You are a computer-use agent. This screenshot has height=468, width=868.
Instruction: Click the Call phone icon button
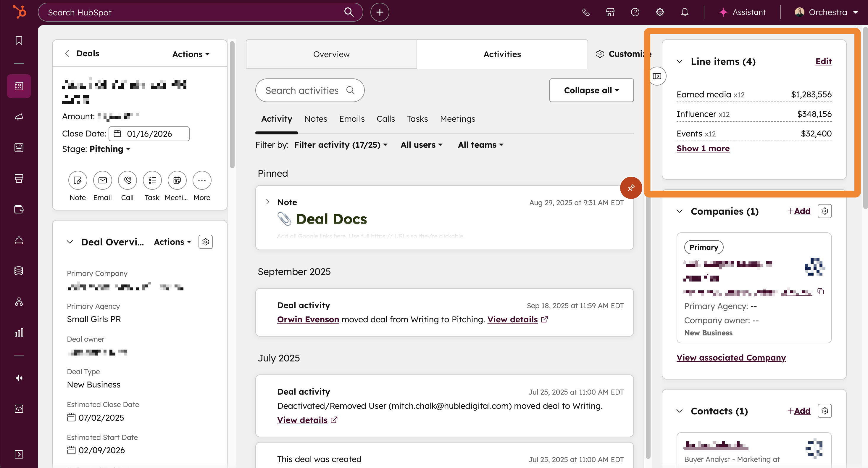coord(127,180)
